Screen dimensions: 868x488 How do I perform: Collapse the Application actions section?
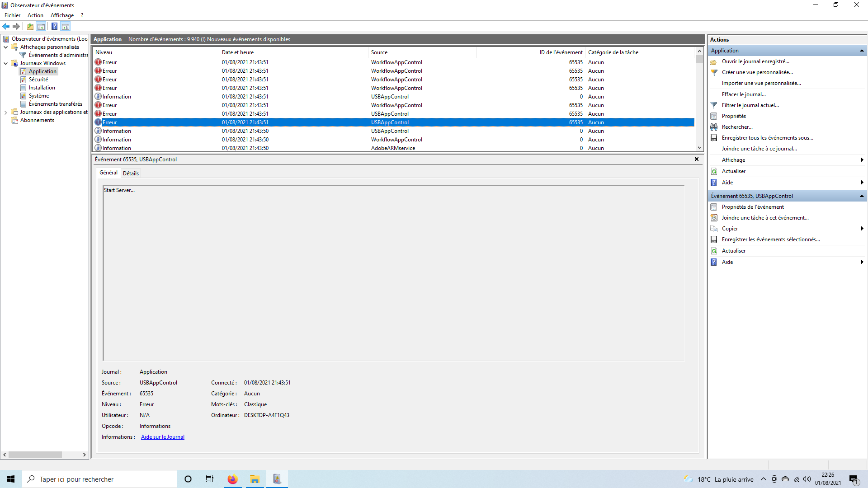pos(862,51)
